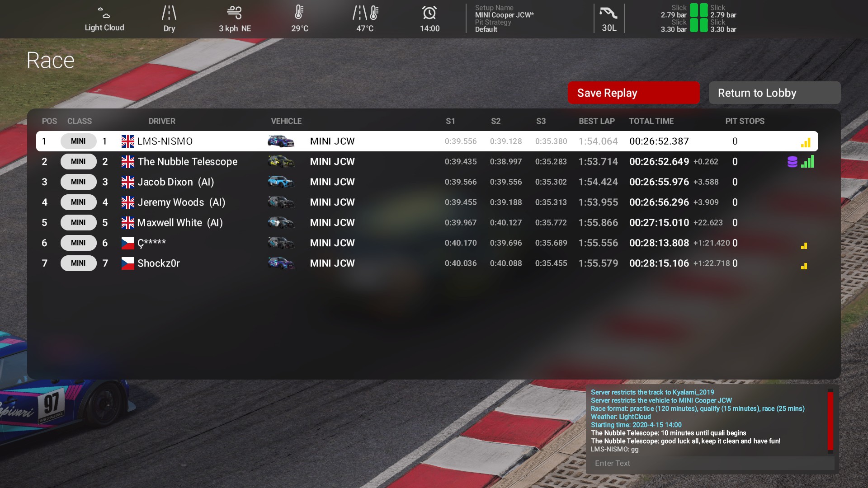Click Ç***** driver's connection signal icon
The width and height of the screenshot is (868, 488).
(804, 246)
